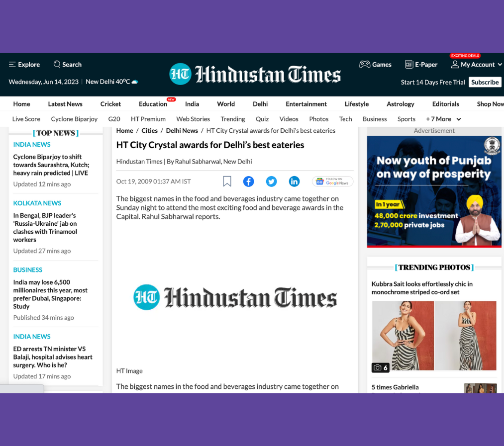The image size is (504, 446).
Task: Click the Cities breadcrumb link
Action: pos(149,131)
